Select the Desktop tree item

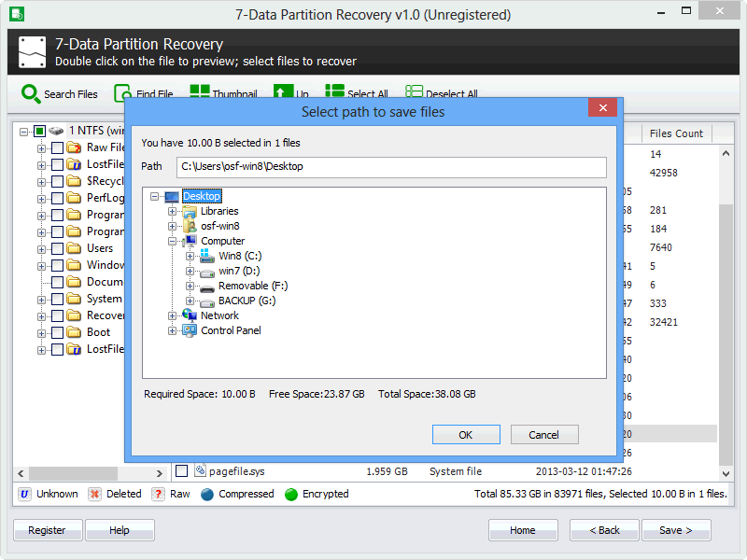click(201, 196)
